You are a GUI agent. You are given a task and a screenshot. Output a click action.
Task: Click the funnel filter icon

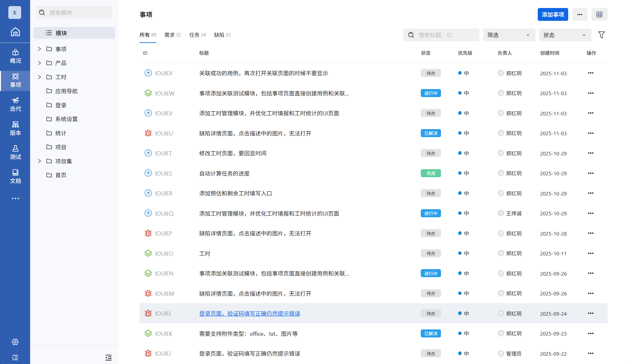click(x=601, y=35)
